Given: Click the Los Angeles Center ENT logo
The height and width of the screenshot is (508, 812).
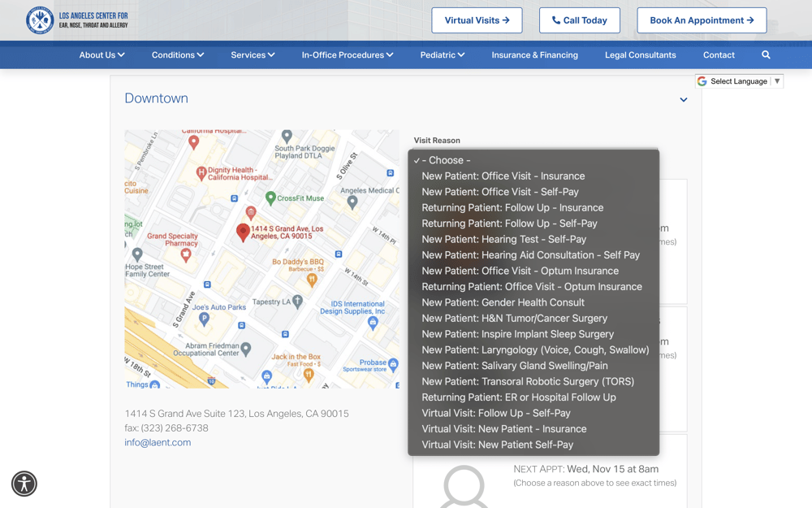Looking at the screenshot, I should click(77, 20).
